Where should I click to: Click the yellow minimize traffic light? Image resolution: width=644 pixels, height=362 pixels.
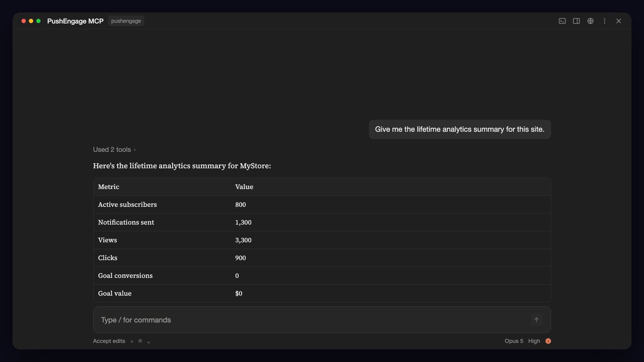point(31,21)
